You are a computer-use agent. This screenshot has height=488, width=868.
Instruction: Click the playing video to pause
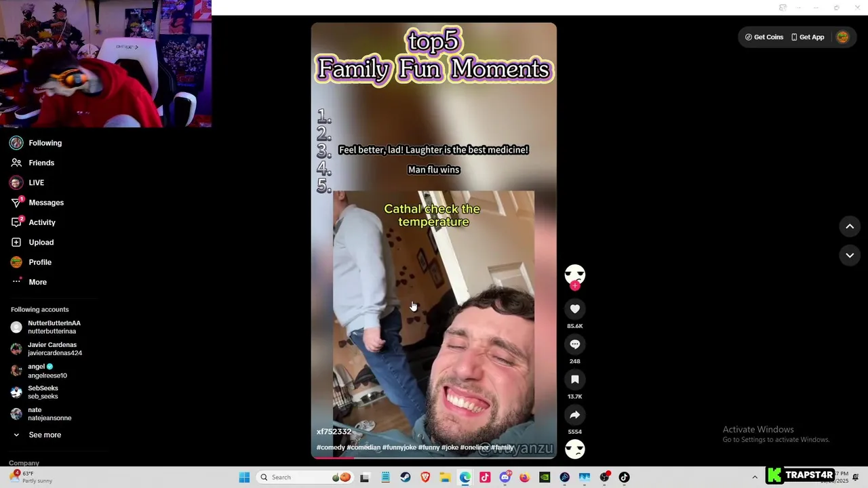(x=434, y=241)
